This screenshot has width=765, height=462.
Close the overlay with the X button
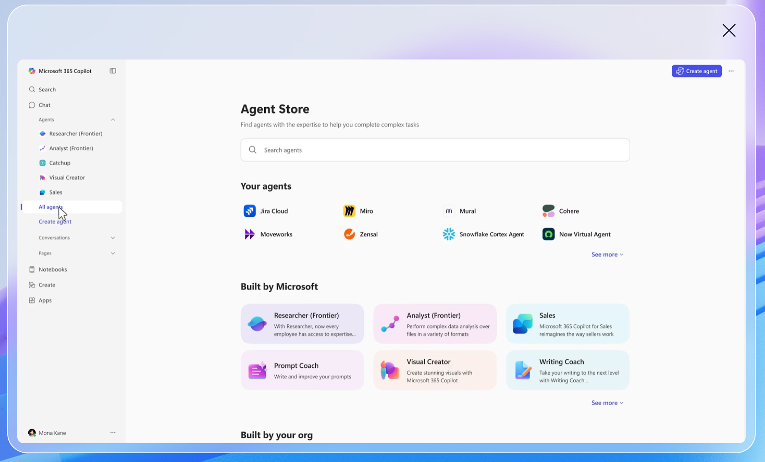coord(729,30)
